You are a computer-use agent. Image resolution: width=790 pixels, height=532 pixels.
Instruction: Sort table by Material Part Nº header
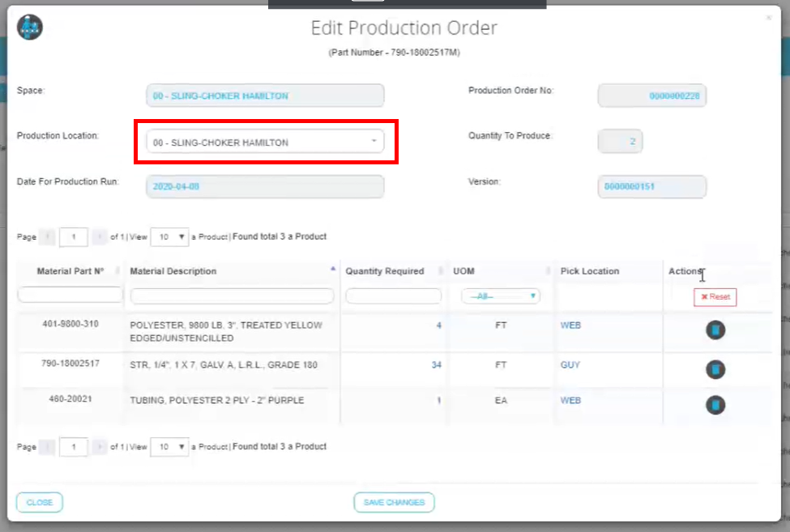(70, 271)
